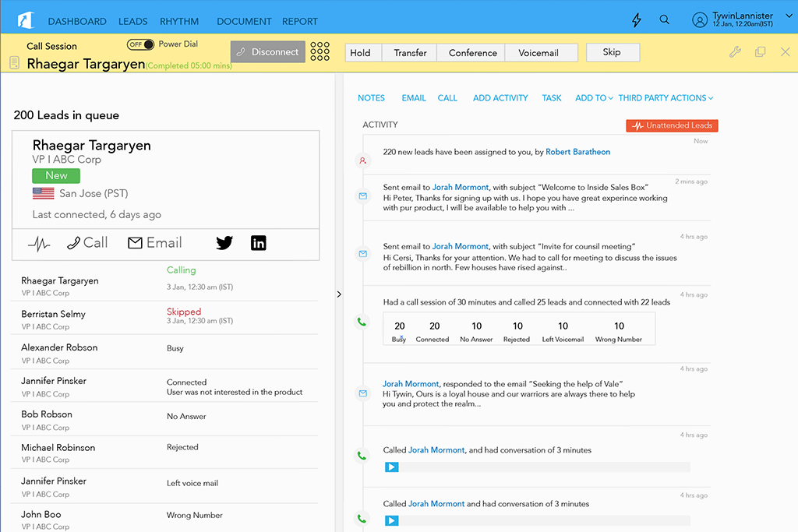The image size is (798, 532).
Task: Open Robert Baratheon's profile link
Action: (x=577, y=152)
